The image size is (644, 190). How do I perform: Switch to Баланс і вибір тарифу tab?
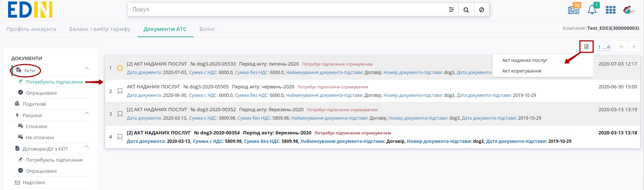pos(100,29)
